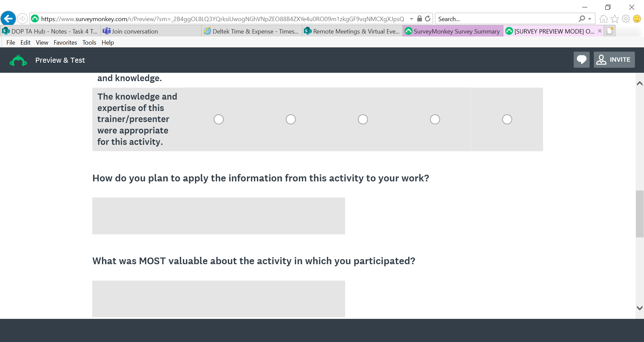Expand the search provider dropdown arrow
The height and width of the screenshot is (342, 644).
tap(590, 19)
